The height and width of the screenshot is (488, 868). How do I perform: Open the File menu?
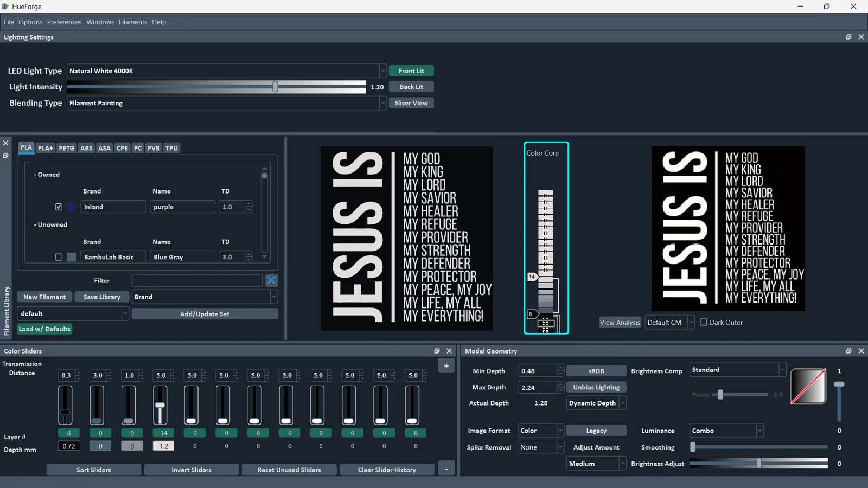pos(9,22)
